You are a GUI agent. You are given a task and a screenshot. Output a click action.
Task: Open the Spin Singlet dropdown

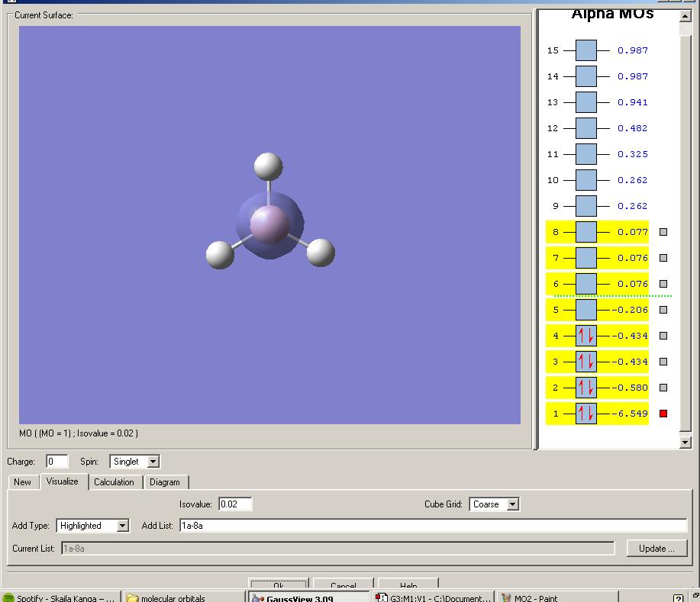tap(153, 462)
